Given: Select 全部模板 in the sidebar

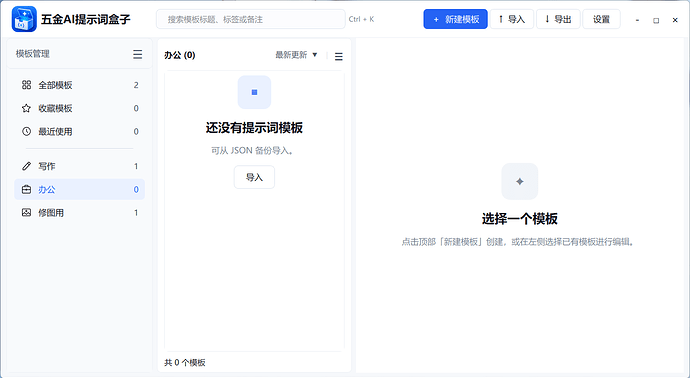Looking at the screenshot, I should click(80, 85).
